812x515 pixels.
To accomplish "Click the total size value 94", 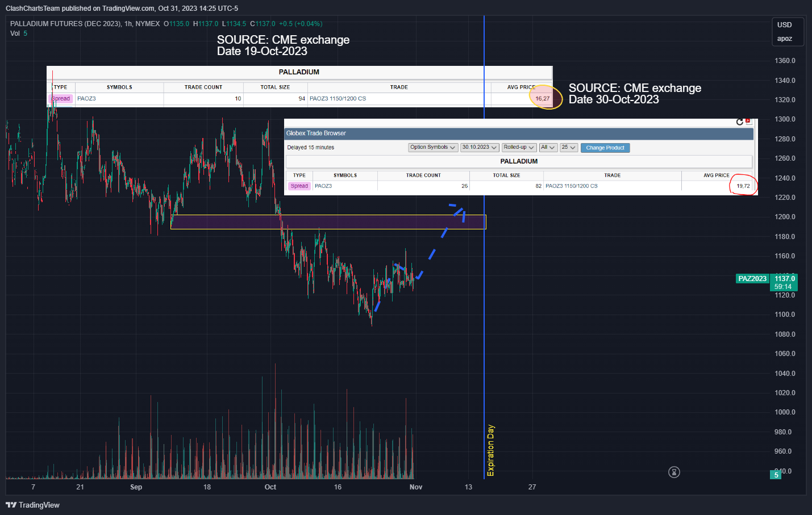I will (x=302, y=98).
